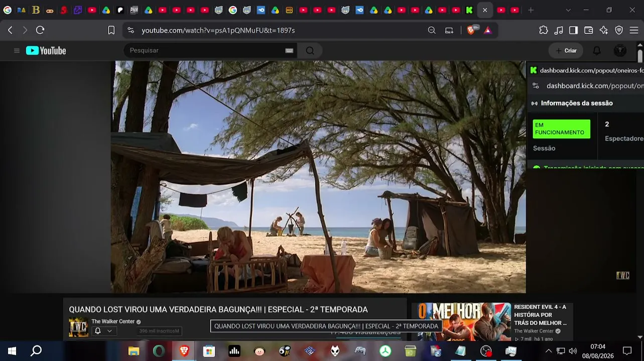Open the taskbar clock and calendar
This screenshot has height=361, width=644.
pyautogui.click(x=598, y=351)
